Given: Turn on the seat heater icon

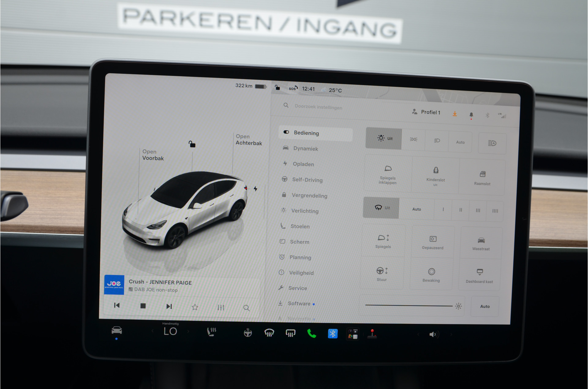Looking at the screenshot, I should tap(211, 332).
